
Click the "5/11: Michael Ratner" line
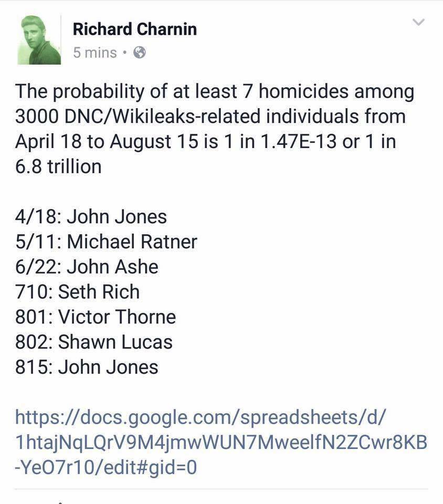[x=107, y=241]
